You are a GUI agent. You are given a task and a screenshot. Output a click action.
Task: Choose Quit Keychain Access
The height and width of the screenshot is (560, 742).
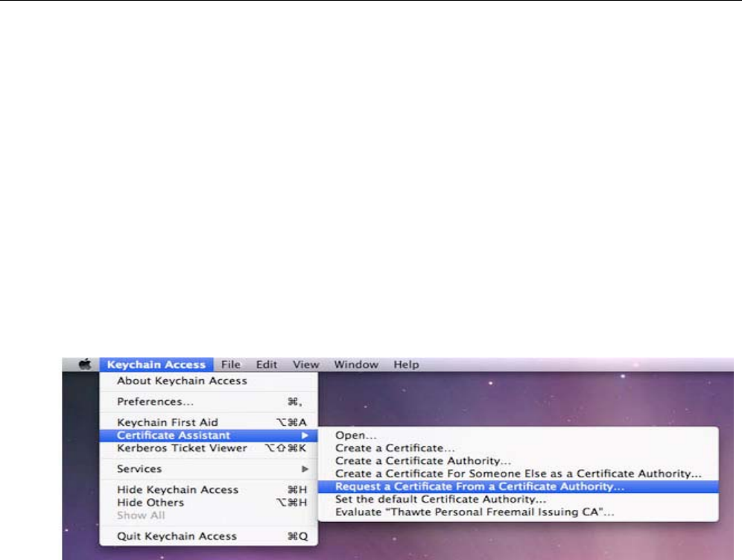pos(209,536)
